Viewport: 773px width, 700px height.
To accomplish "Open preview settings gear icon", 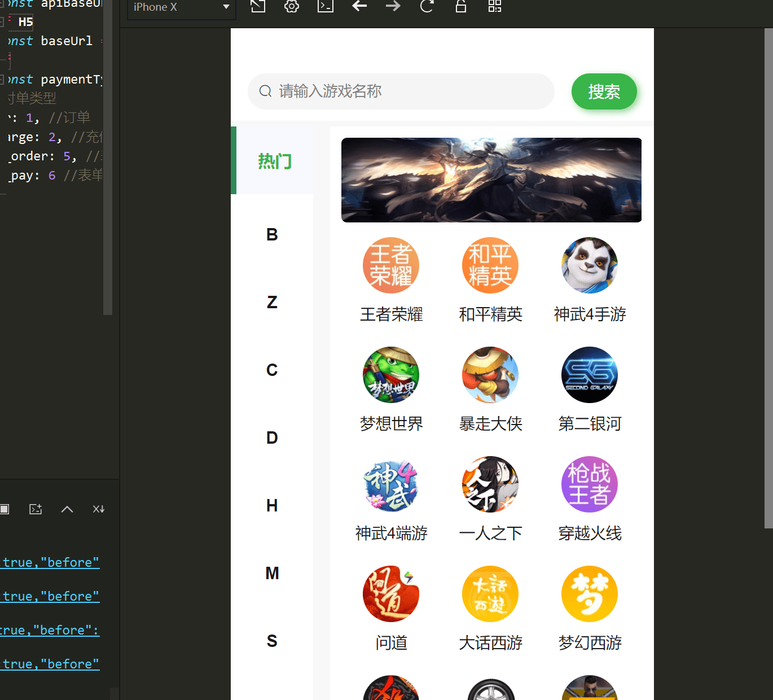I will point(292,6).
